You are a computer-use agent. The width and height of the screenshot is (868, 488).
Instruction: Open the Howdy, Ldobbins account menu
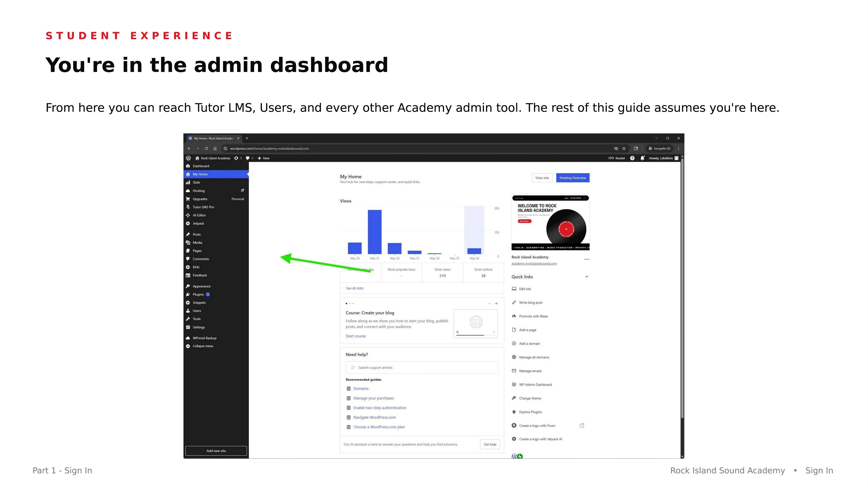[x=663, y=158]
